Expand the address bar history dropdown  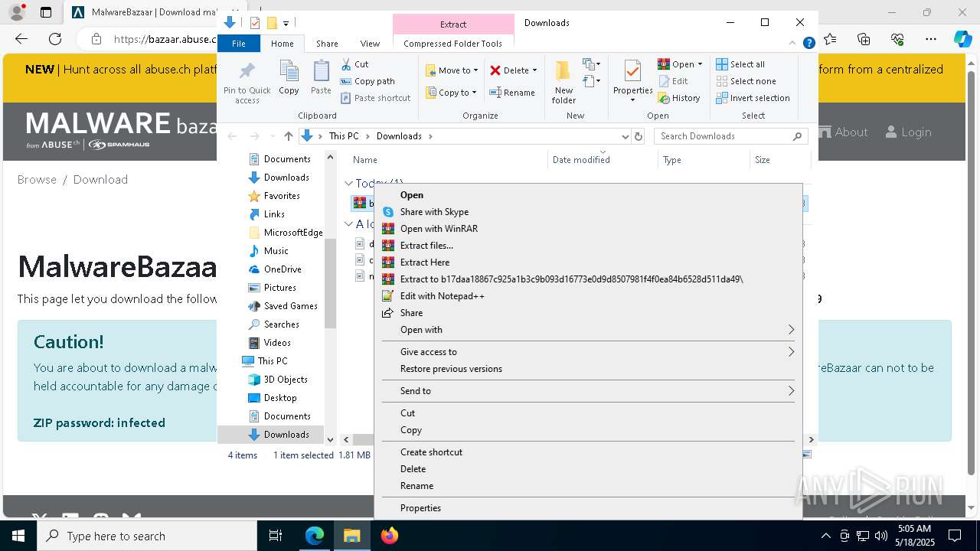pos(625,136)
